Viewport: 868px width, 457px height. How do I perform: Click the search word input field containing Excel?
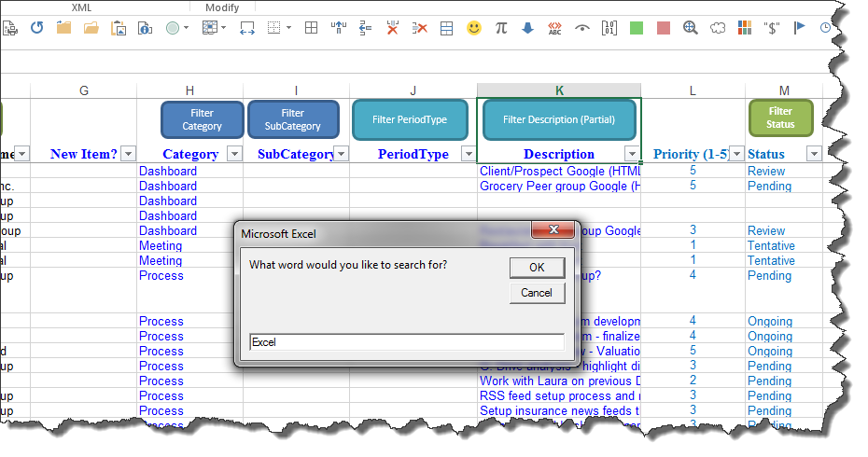coord(407,342)
